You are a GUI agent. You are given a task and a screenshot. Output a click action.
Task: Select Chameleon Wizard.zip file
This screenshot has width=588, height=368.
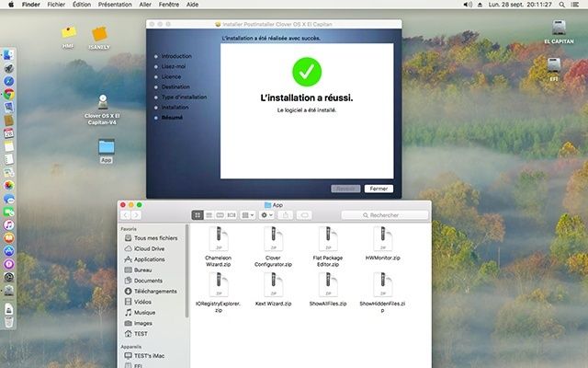(x=219, y=247)
